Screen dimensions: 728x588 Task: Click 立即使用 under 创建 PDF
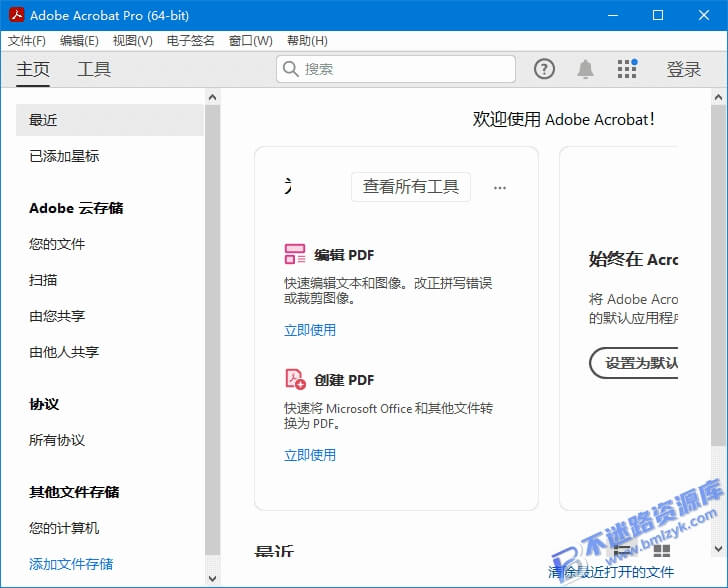click(310, 455)
